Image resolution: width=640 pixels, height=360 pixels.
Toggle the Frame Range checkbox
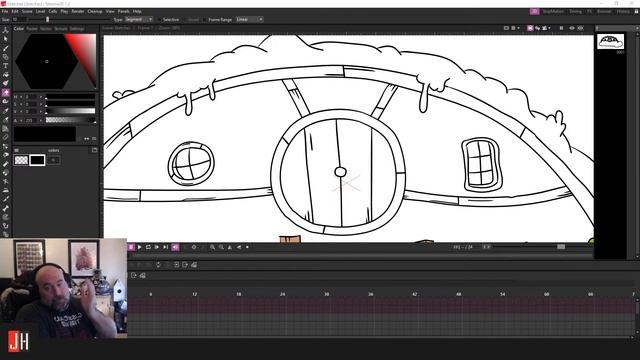205,20
